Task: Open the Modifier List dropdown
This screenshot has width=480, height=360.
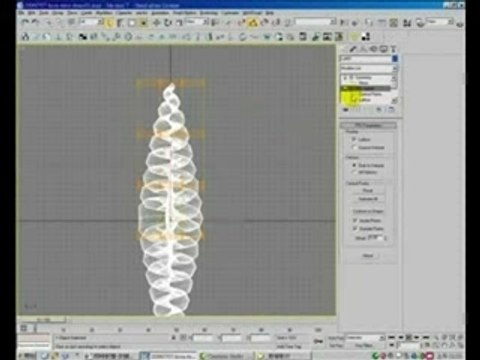Action: coord(368,68)
